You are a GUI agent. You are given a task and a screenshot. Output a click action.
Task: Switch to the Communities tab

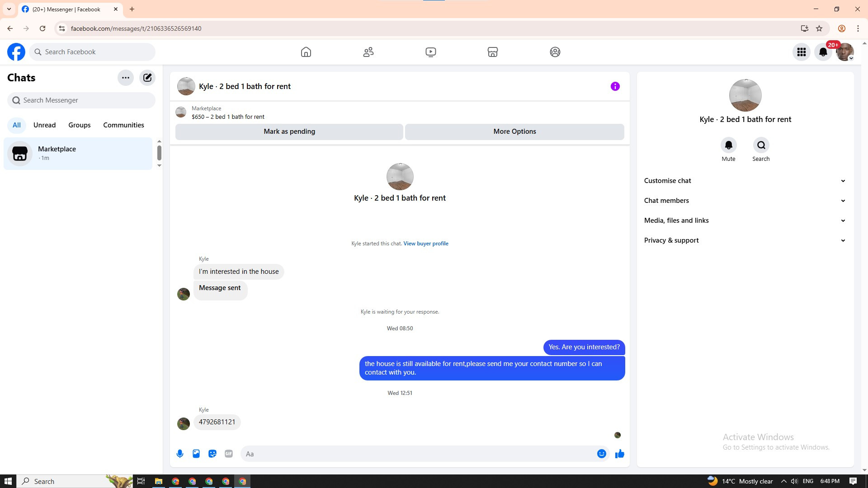[x=123, y=125]
